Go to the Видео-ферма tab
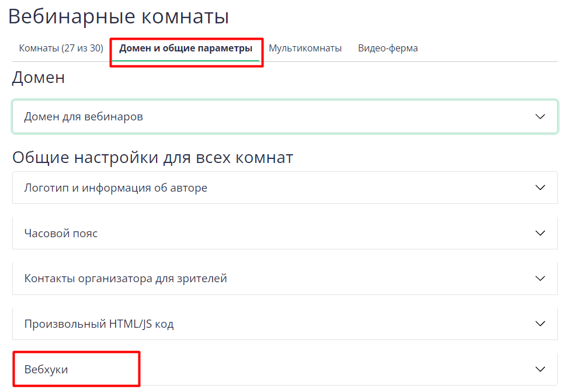This screenshot has width=566, height=392. pos(388,48)
